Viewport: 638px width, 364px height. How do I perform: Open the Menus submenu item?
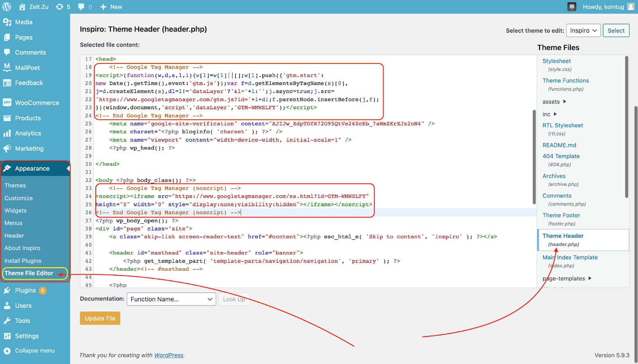[14, 223]
